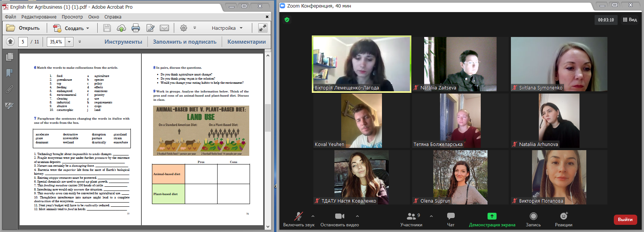
Task: Open the Комментарии pane
Action: tap(247, 42)
